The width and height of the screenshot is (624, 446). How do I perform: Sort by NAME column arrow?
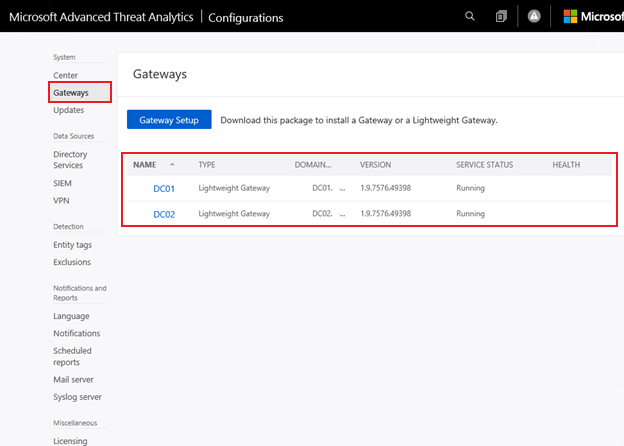pos(172,164)
